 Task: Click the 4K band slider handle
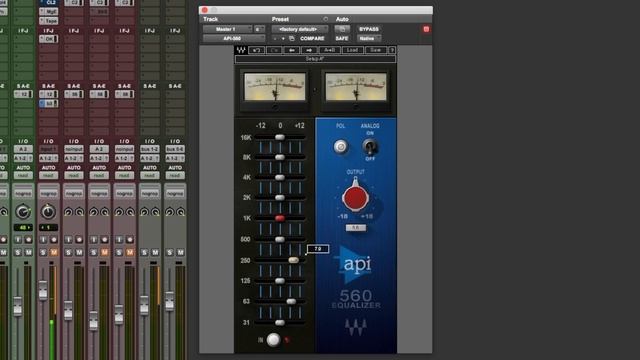click(x=280, y=177)
